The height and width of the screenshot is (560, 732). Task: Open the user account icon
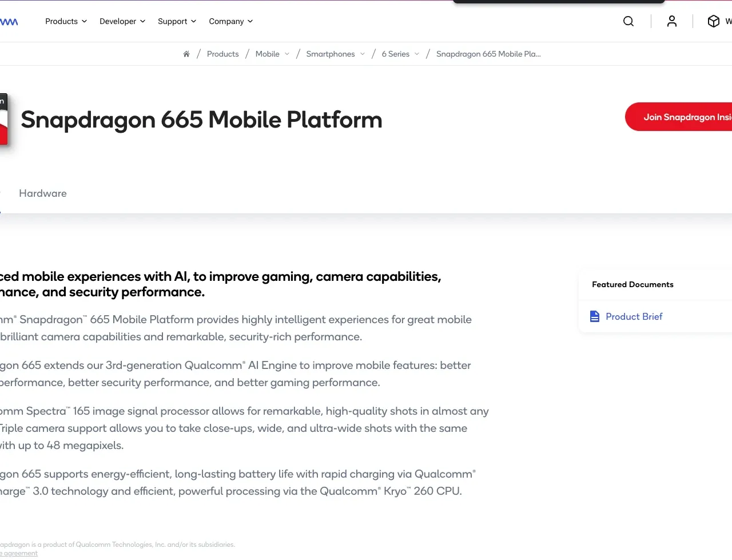[672, 21]
